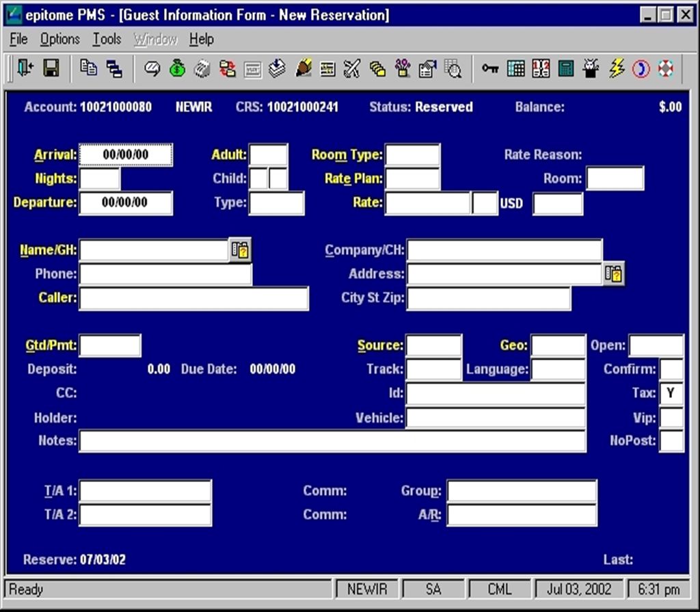Screen dimensions: 700x612
Task: Click the lifebuoy help icon
Action: tap(665, 69)
